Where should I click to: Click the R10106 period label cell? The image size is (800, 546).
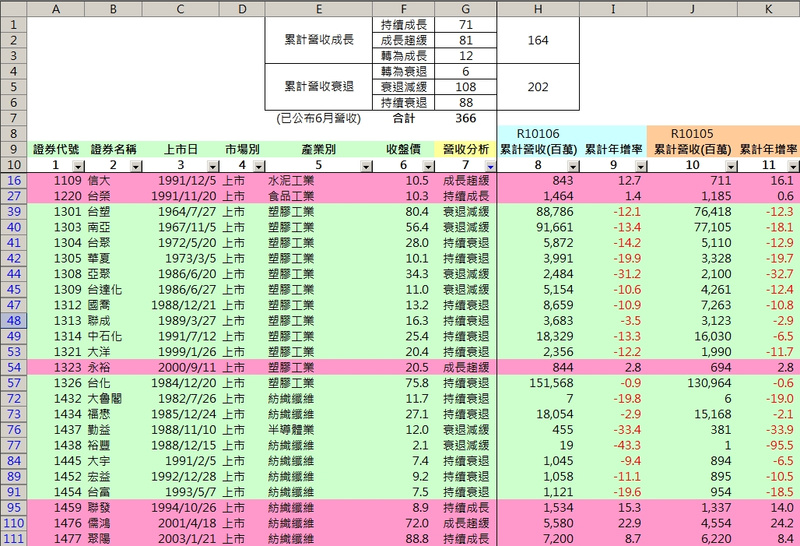click(538, 134)
